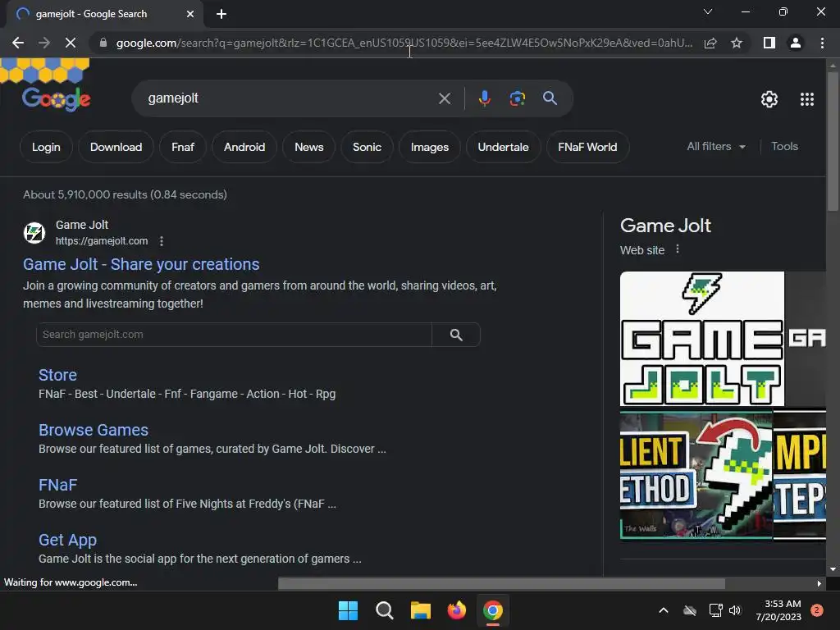This screenshot has width=840, height=630.
Task: Open Google quick settings gear
Action: [769, 99]
